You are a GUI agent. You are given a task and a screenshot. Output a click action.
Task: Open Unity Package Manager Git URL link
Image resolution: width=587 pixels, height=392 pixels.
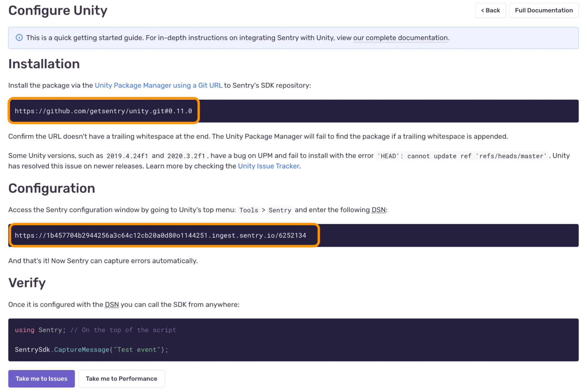click(x=159, y=85)
